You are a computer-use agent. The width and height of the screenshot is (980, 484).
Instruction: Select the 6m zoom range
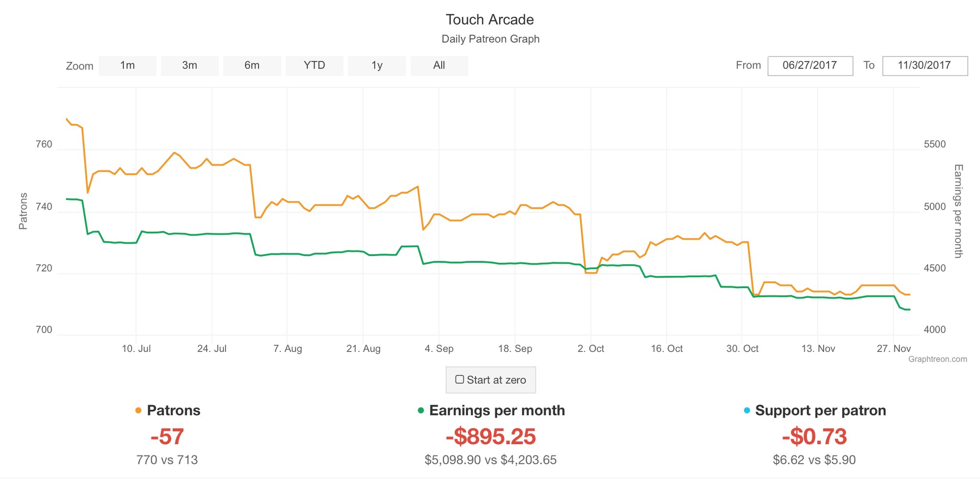pyautogui.click(x=252, y=66)
